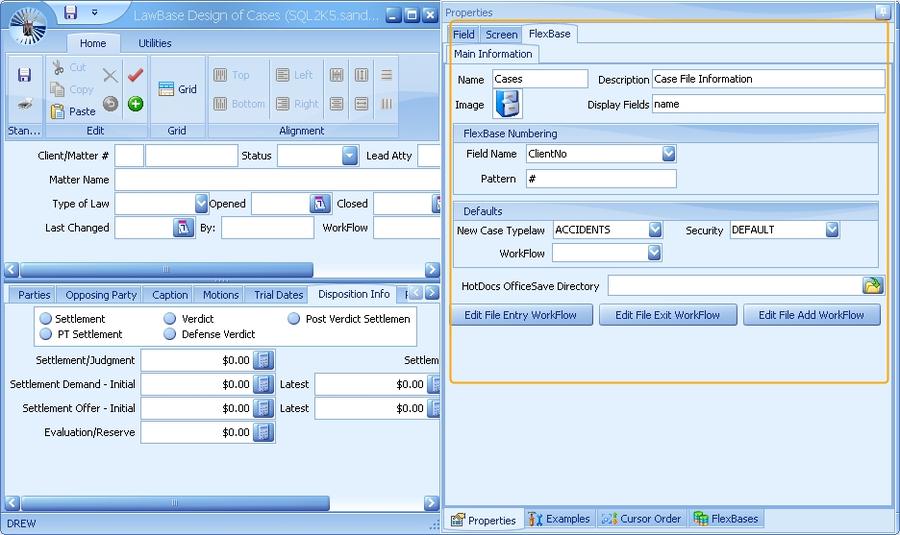Open the Cursor Order bottom panel tab
900x535 pixels.
pos(641,519)
